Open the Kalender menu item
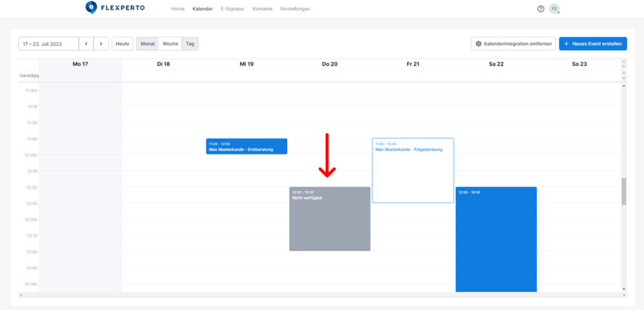 point(202,9)
